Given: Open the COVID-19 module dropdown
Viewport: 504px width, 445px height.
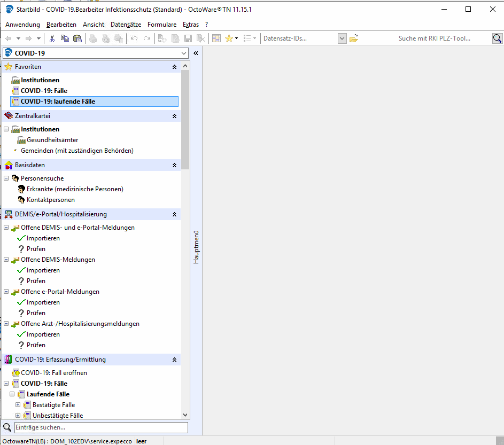Looking at the screenshot, I should click(x=184, y=53).
